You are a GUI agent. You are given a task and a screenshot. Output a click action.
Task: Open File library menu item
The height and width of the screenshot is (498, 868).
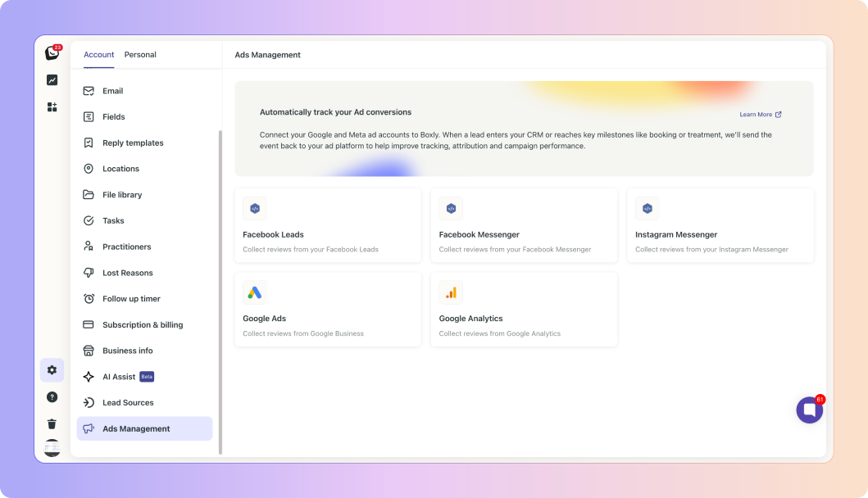click(x=144, y=195)
